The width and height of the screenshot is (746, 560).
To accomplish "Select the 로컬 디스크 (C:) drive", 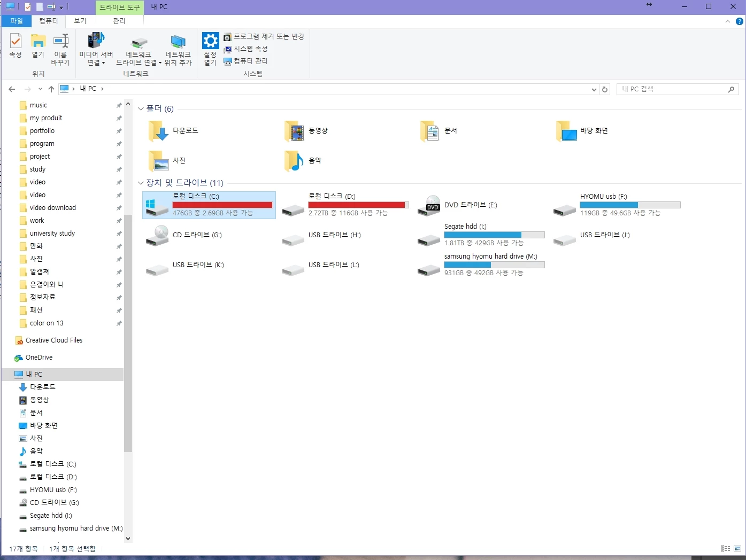I will [209, 205].
